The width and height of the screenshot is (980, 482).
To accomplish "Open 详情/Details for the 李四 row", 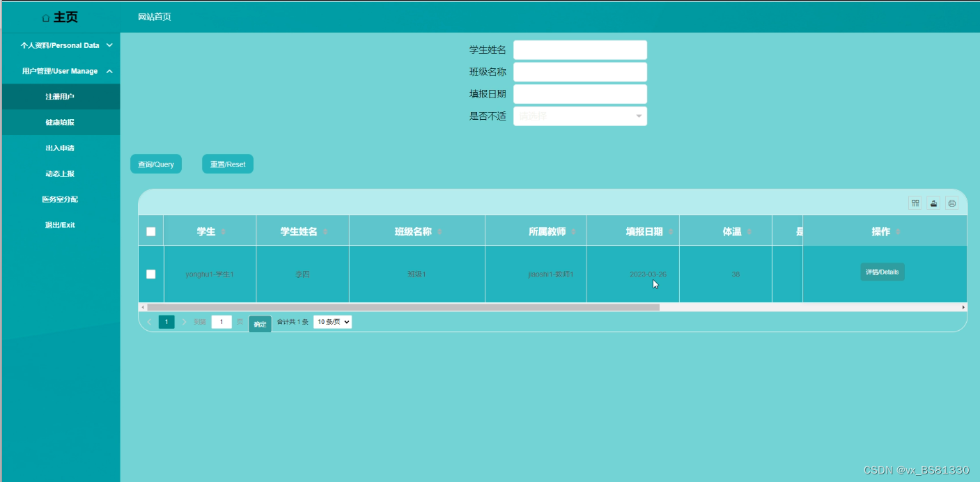I will [882, 272].
